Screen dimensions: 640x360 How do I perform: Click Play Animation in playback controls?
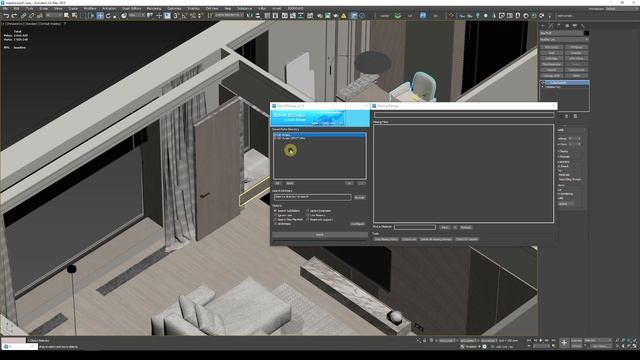[541, 340]
